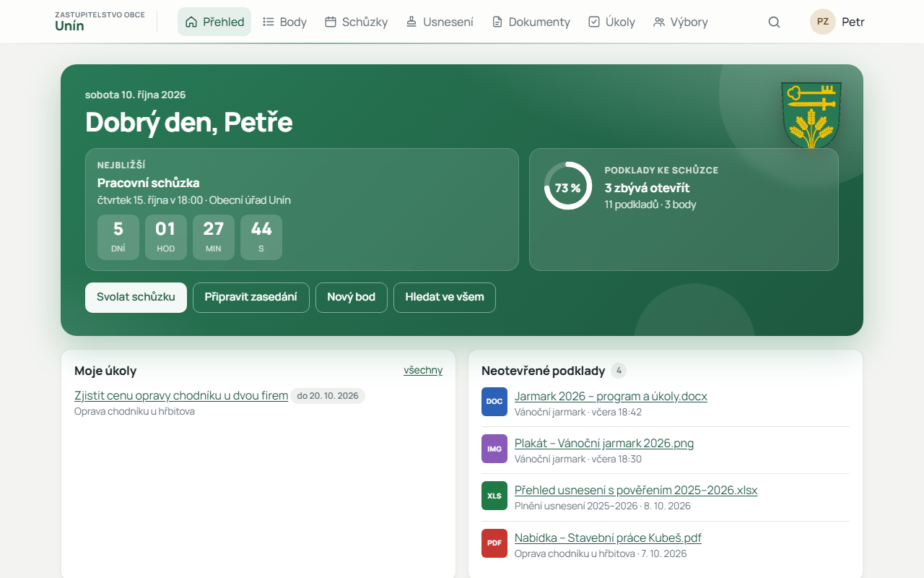Image resolution: width=924 pixels, height=578 pixels.
Task: Click the red PDF file icon
Action: tap(494, 543)
